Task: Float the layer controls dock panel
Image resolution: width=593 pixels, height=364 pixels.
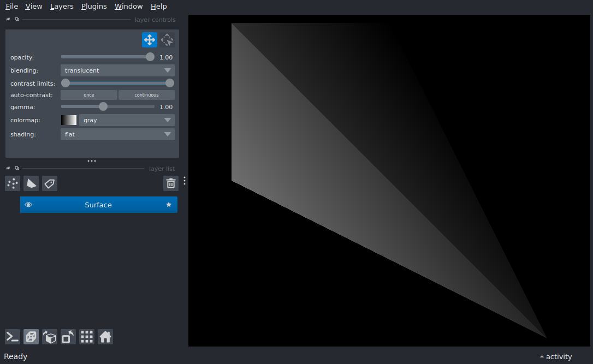Action: pyautogui.click(x=16, y=19)
